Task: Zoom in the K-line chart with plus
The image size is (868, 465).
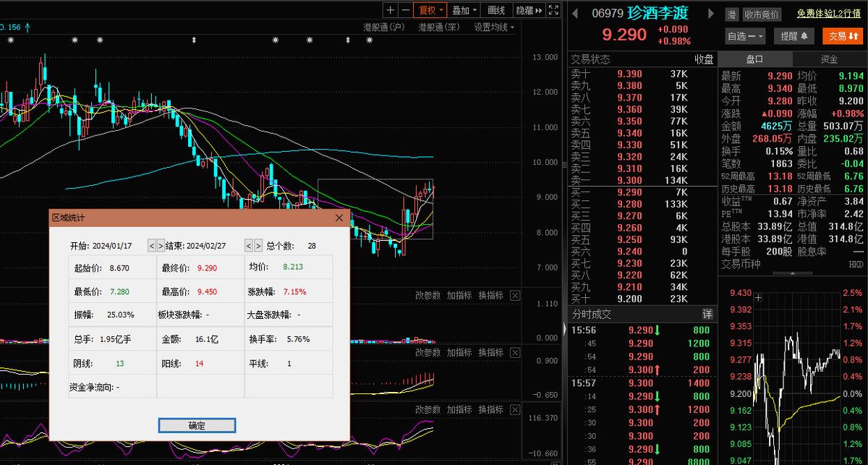Action: click(391, 10)
